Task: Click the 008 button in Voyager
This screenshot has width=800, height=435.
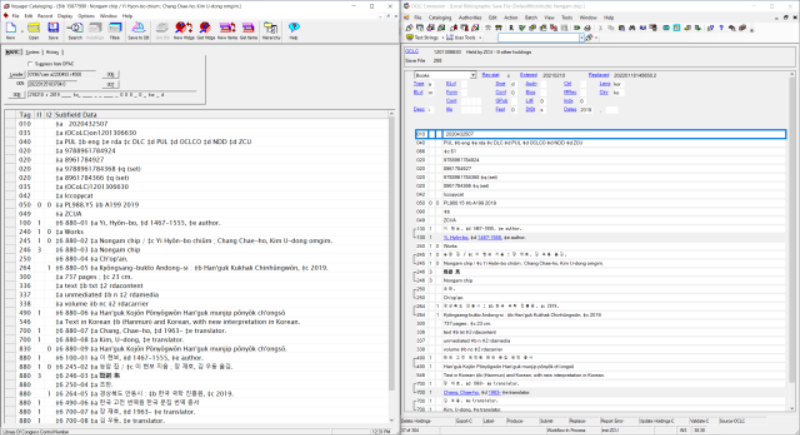Action: [16, 95]
